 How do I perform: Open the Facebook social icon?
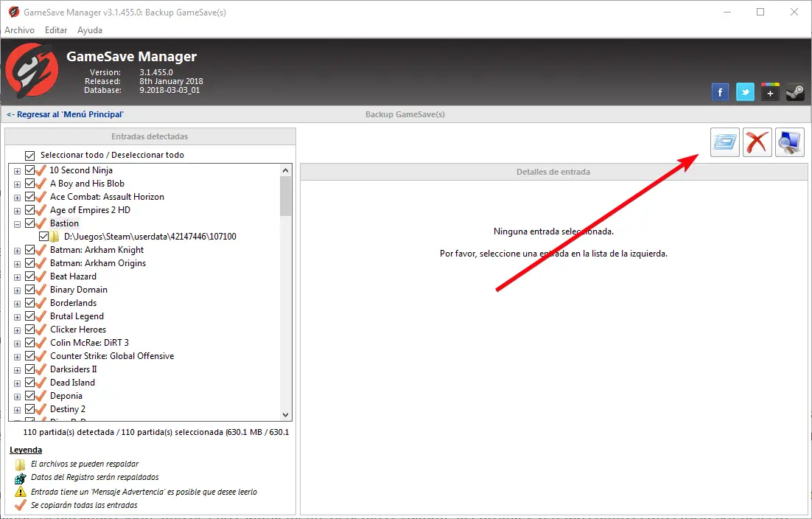coord(720,93)
